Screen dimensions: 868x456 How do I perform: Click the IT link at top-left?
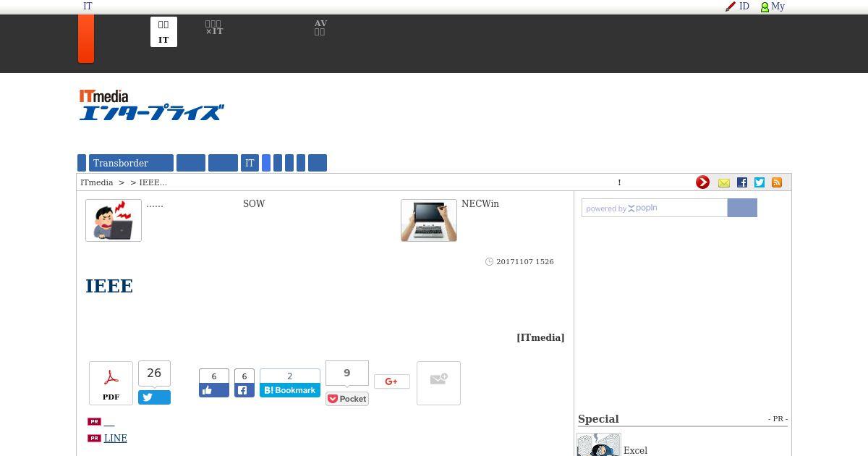click(x=88, y=7)
